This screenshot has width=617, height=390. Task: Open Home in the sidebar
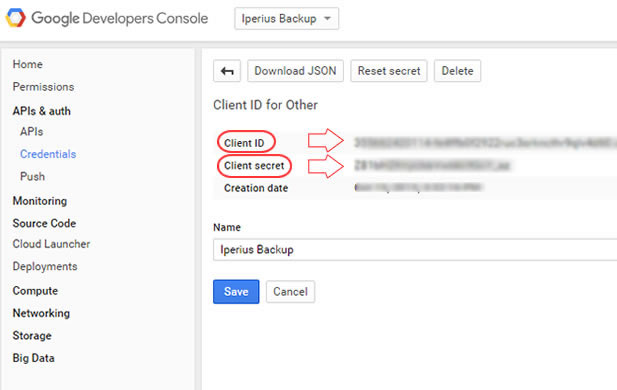[x=28, y=64]
